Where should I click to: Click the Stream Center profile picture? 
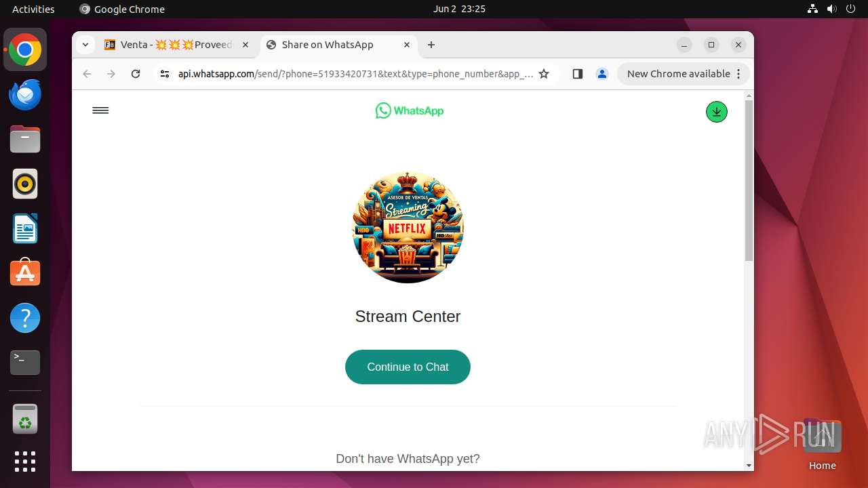point(408,227)
